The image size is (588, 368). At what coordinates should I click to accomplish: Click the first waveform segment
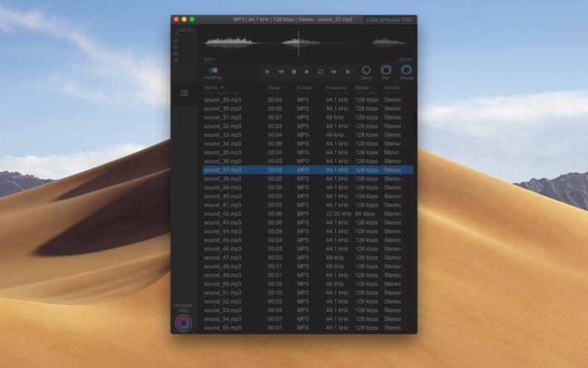230,43
